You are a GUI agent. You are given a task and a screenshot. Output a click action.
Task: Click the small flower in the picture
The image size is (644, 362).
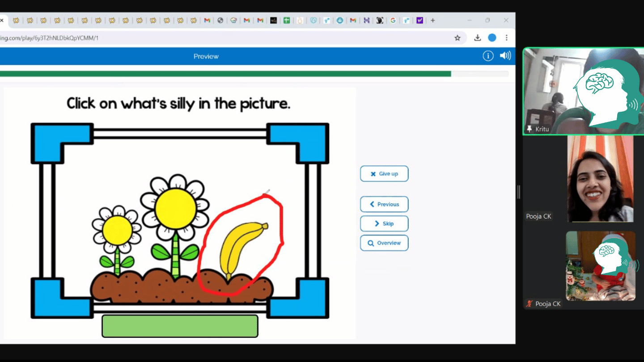(117, 230)
